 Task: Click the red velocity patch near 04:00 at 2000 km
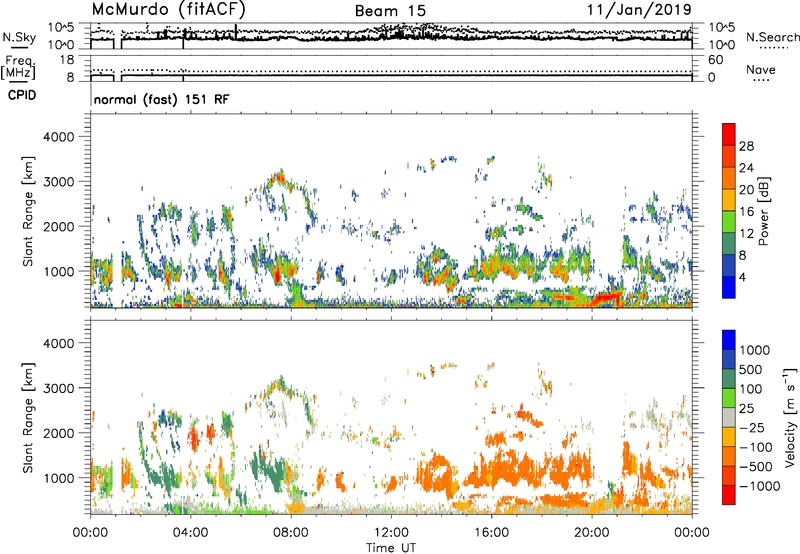click(x=194, y=438)
